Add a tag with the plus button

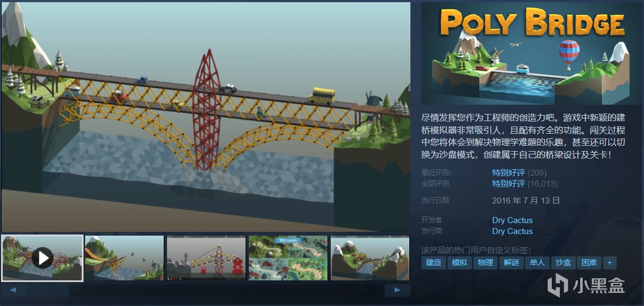tap(610, 263)
